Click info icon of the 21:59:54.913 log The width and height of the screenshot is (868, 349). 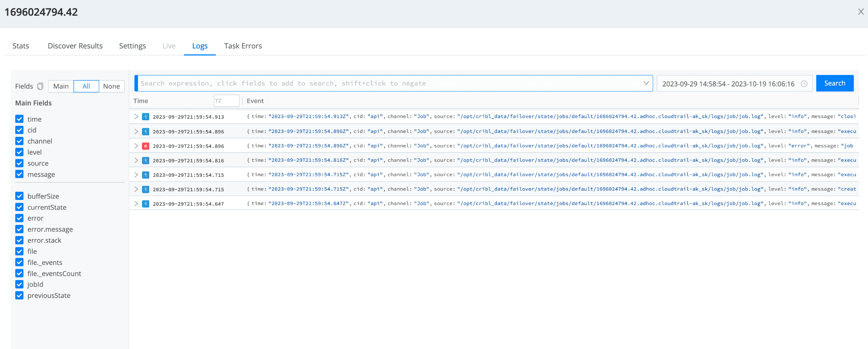click(x=145, y=117)
